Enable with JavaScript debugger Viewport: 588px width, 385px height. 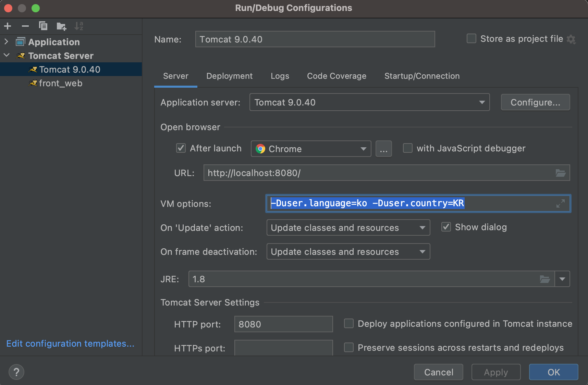click(408, 148)
